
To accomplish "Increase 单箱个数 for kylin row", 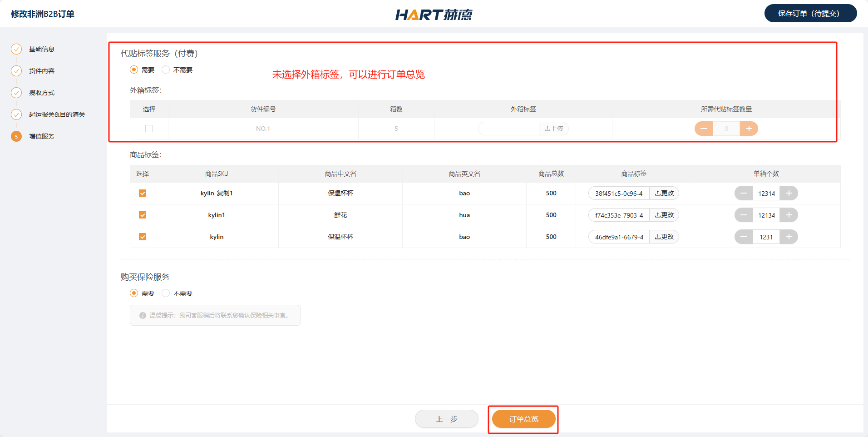I will [789, 237].
